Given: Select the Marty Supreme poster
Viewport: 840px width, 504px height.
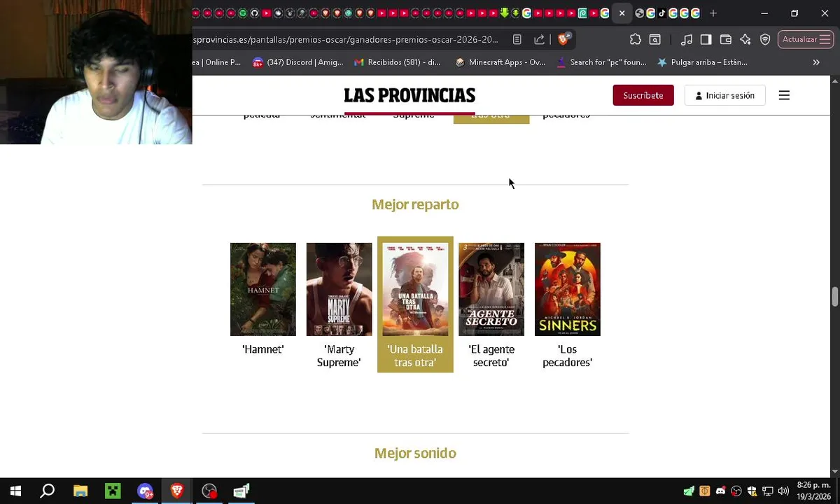Looking at the screenshot, I should click(339, 289).
